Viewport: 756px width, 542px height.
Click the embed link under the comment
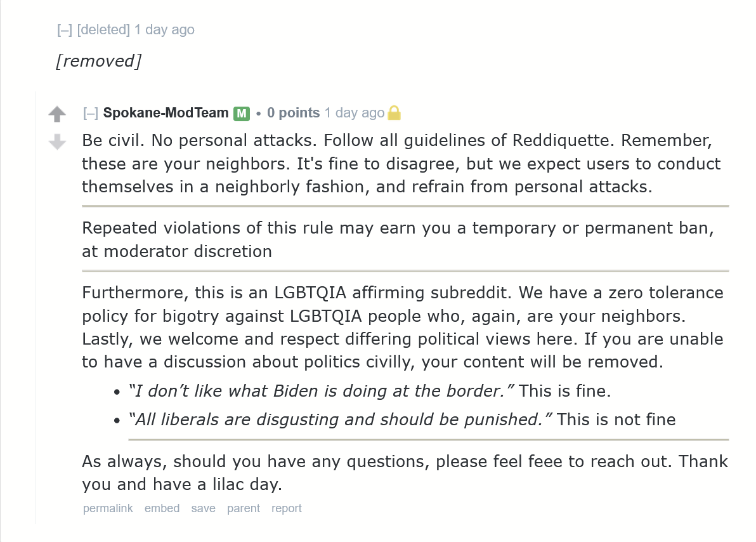point(162,508)
